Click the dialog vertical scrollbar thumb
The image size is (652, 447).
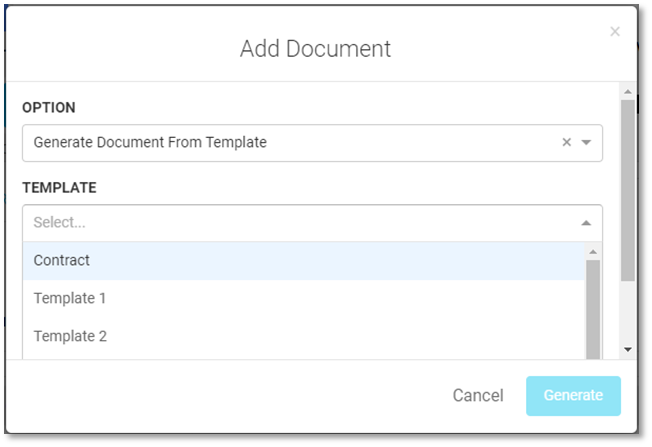(x=628, y=190)
